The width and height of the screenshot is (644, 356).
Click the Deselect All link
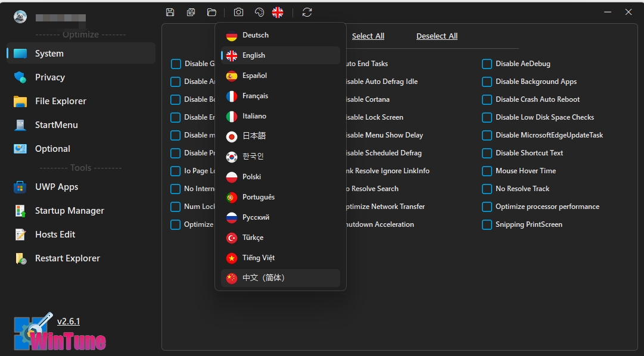coord(437,36)
